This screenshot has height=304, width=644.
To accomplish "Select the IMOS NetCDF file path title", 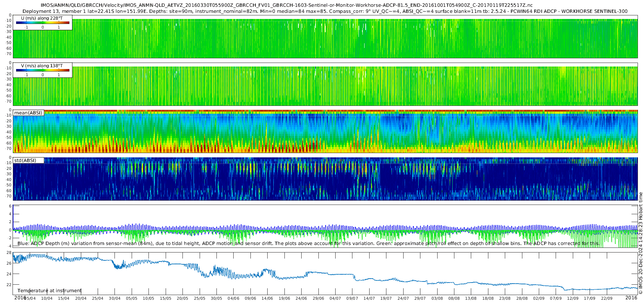I will tap(287, 5).
